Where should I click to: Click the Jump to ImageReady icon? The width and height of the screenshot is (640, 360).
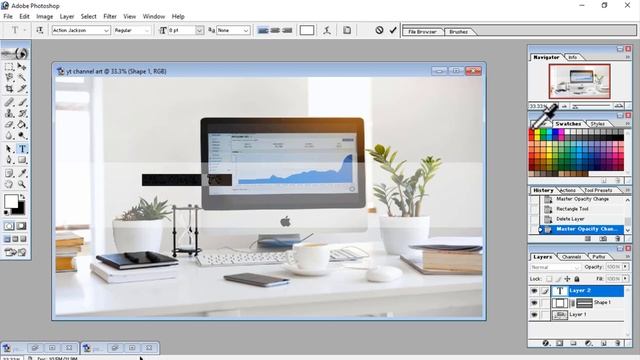(15, 252)
